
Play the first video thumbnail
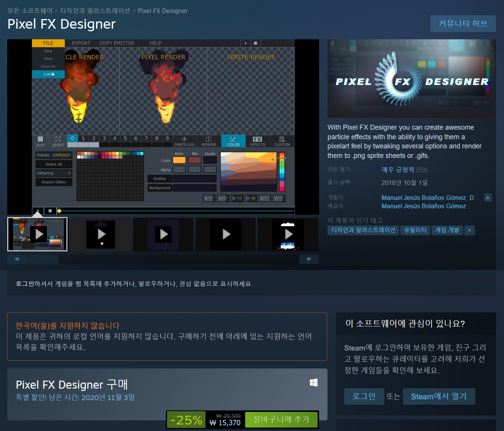click(37, 234)
